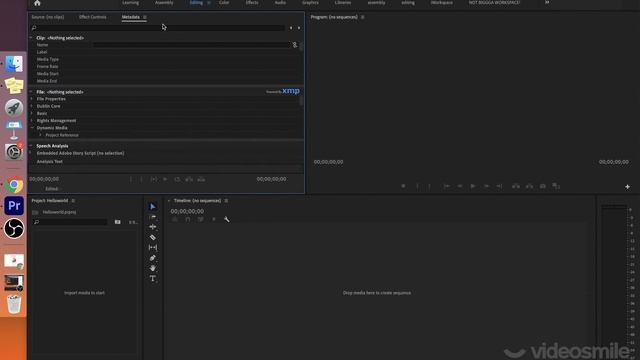The image size is (640, 360).
Task: Switch to Learning workspace
Action: [x=131, y=2]
